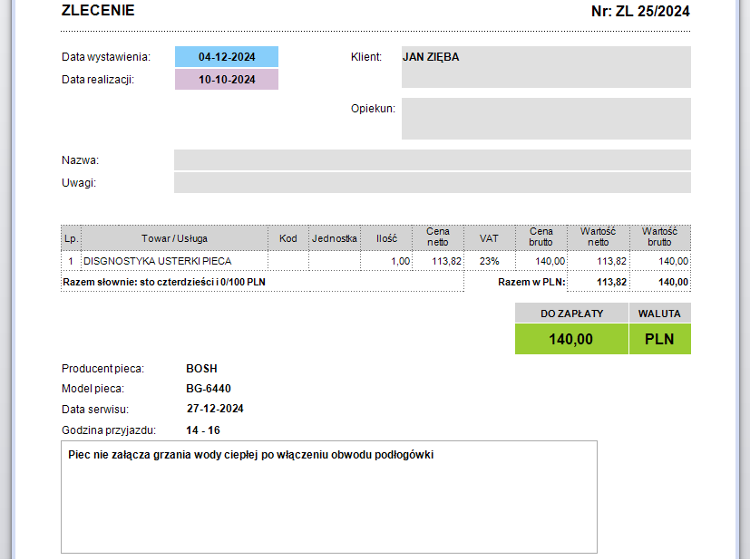Select the realization date 10-10-2024 field
This screenshot has height=560, width=750.
coord(227,80)
